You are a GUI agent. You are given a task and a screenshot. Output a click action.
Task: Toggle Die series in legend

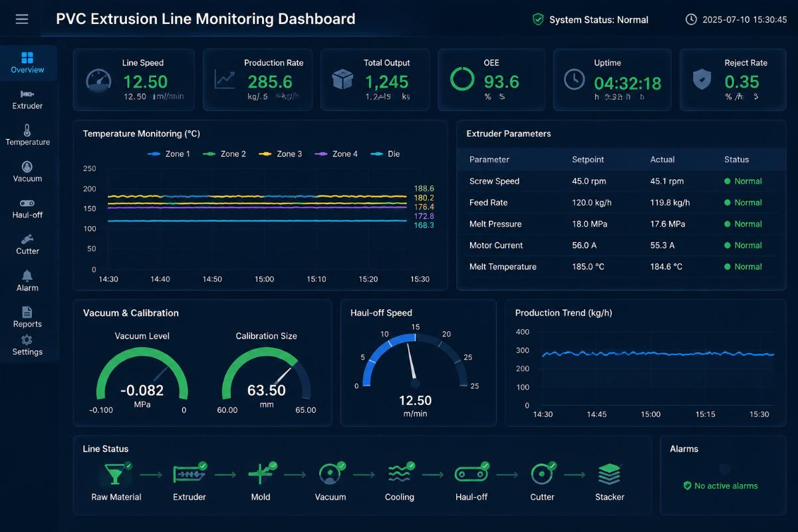[385, 154]
